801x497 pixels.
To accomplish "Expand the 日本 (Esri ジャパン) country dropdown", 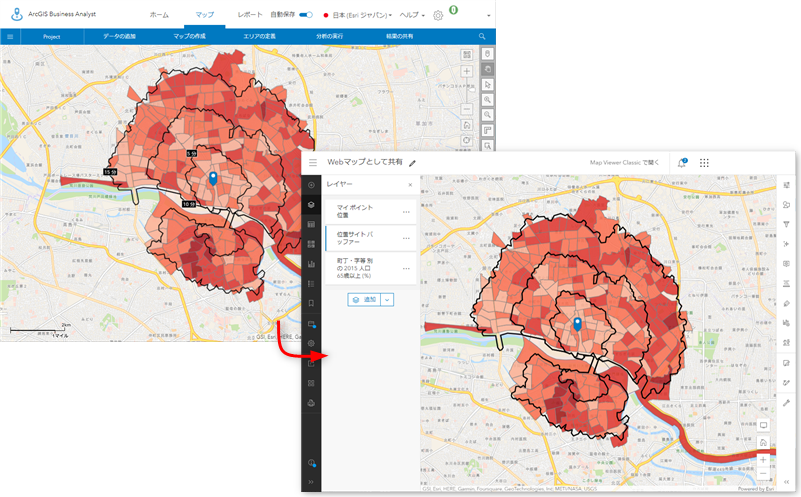I will coord(357,16).
